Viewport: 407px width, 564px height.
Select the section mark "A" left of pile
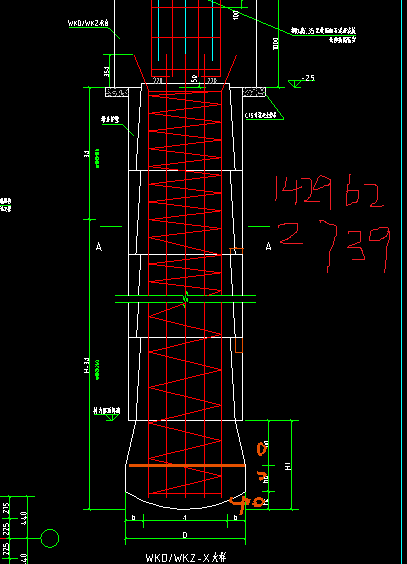(99, 246)
